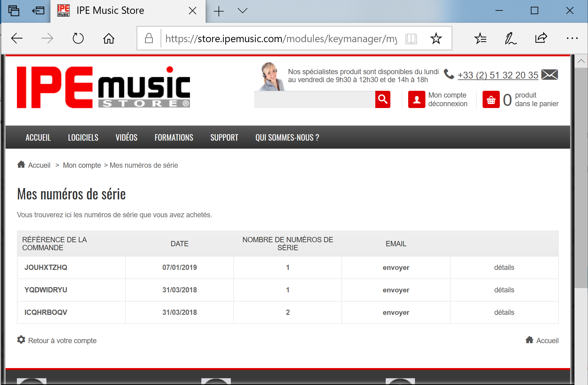Open the favorites hub list
This screenshot has width=588, height=385.
(x=480, y=38)
